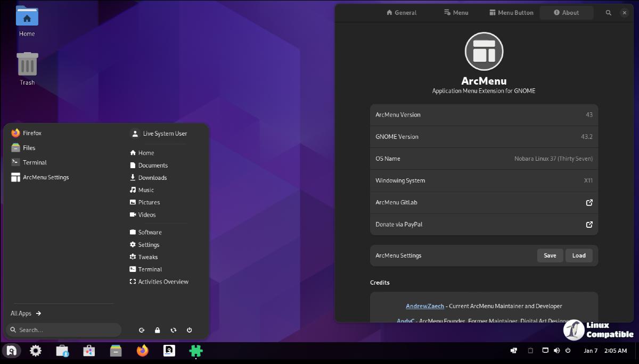Open the ArcMenu GitLab external link
639x364 pixels.
[589, 203]
